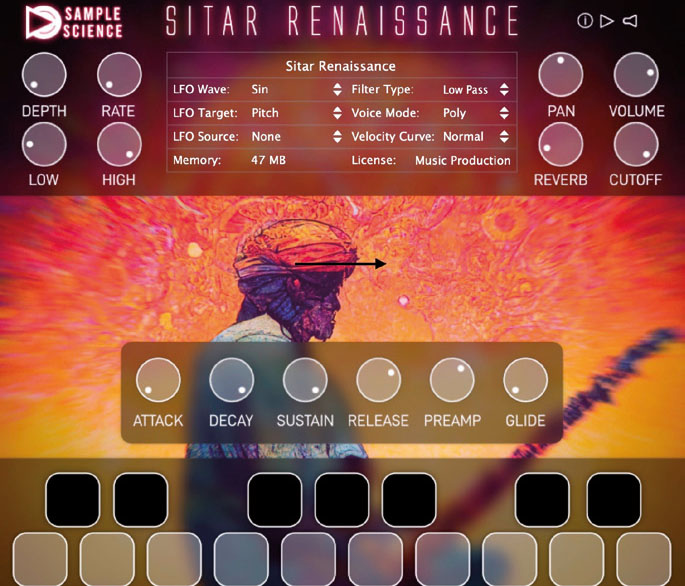Screen dimensions: 685x586
Task: Play the second white pad key from left
Action: tap(107, 559)
